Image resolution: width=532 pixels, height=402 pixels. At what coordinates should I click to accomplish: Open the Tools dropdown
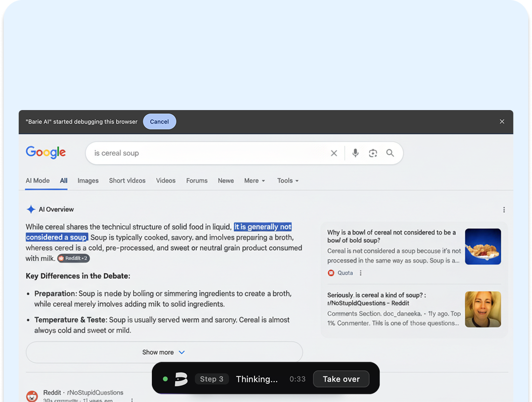pyautogui.click(x=288, y=180)
